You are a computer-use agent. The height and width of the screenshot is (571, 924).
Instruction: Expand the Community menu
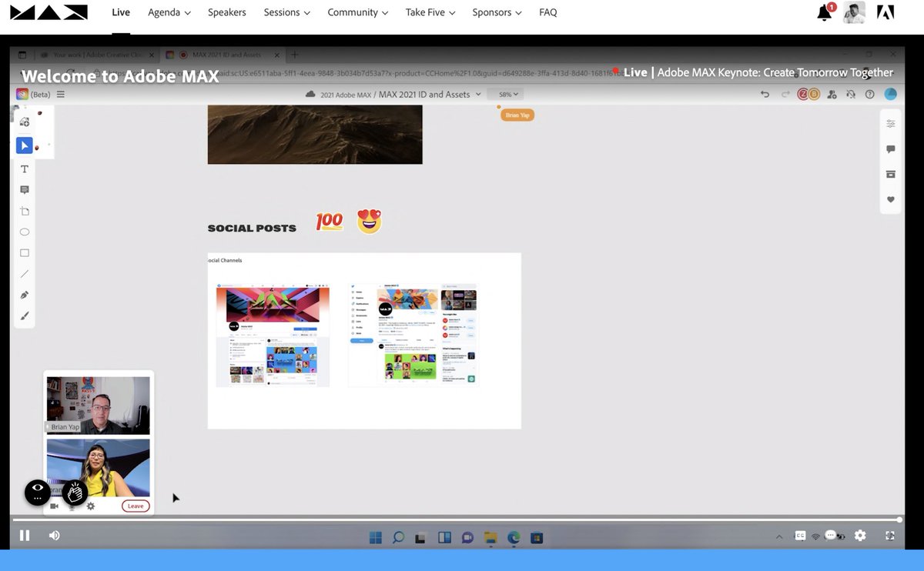tap(358, 12)
